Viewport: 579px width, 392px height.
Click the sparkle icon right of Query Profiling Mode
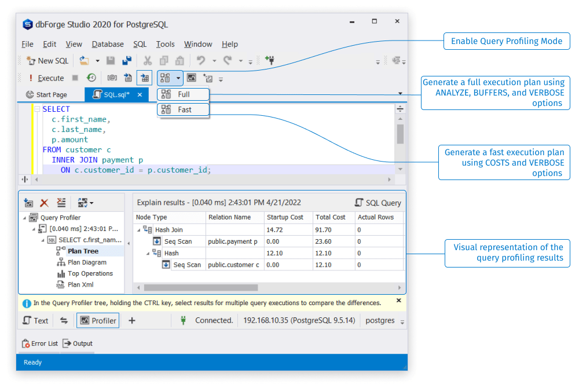(208, 78)
